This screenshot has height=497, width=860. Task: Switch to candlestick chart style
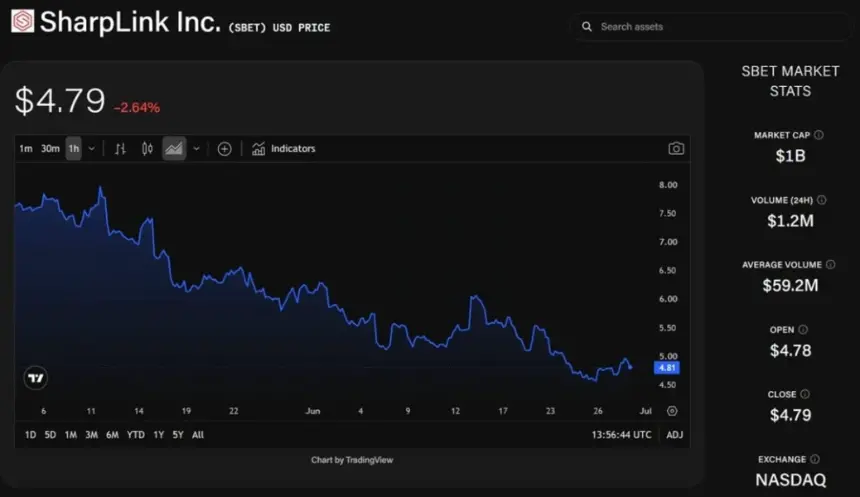pyautogui.click(x=147, y=149)
